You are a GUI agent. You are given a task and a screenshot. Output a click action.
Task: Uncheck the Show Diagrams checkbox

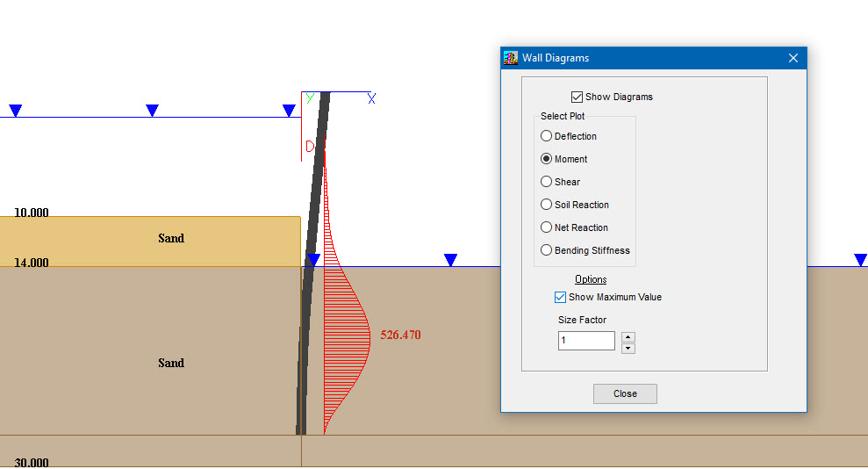pyautogui.click(x=577, y=97)
